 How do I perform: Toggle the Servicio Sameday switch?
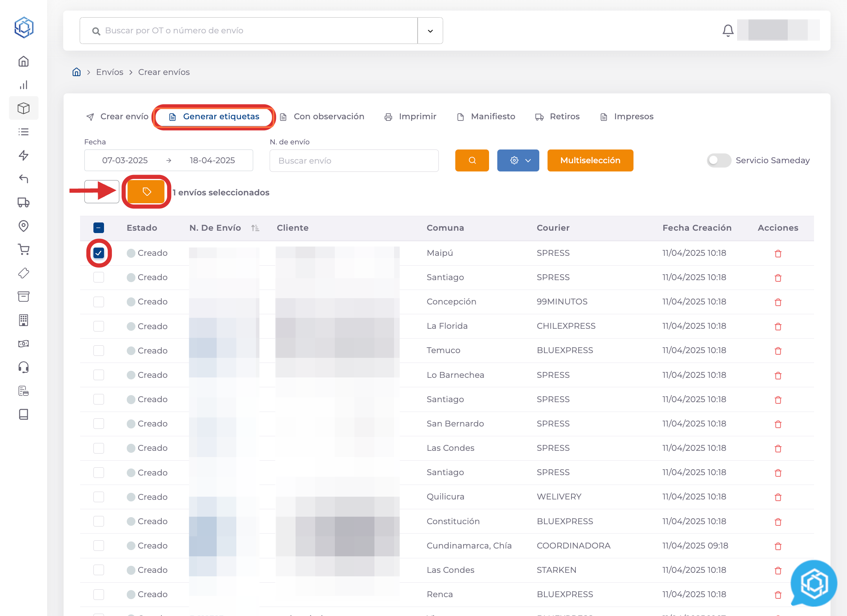coord(718,160)
